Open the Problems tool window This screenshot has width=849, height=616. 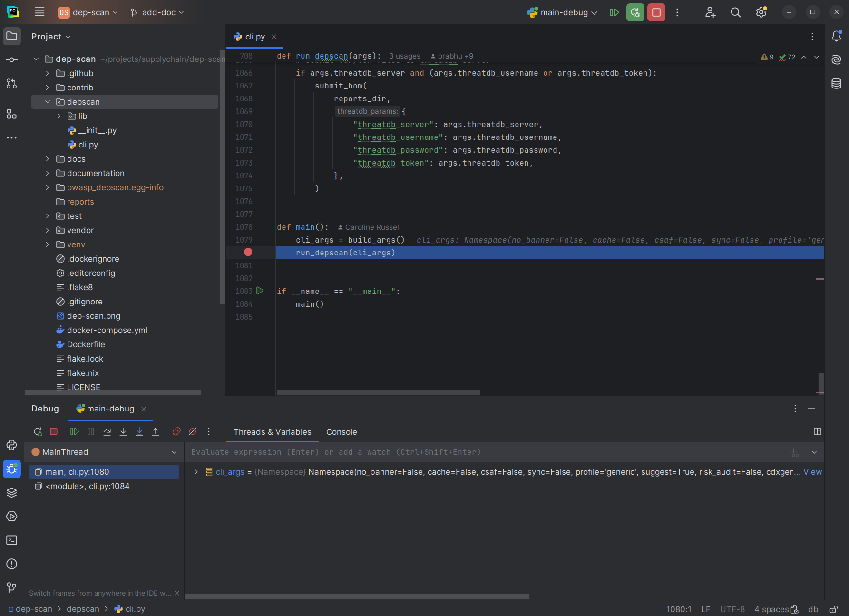pos(12,564)
